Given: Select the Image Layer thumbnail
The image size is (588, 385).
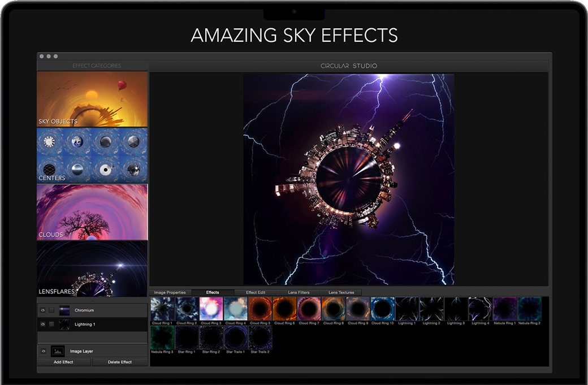Looking at the screenshot, I should coord(58,351).
